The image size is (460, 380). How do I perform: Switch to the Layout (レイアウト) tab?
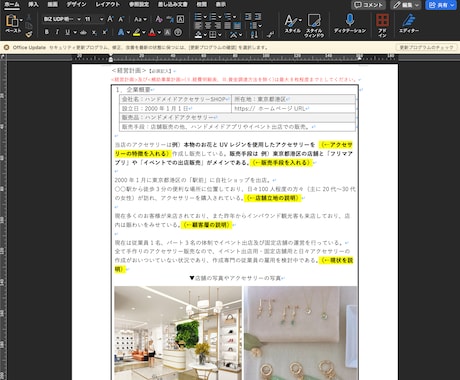coord(107,4)
